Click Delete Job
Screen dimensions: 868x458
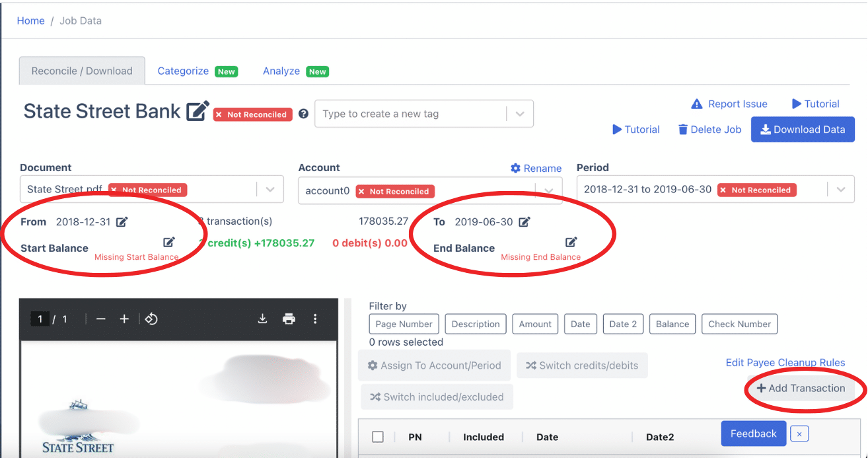709,130
